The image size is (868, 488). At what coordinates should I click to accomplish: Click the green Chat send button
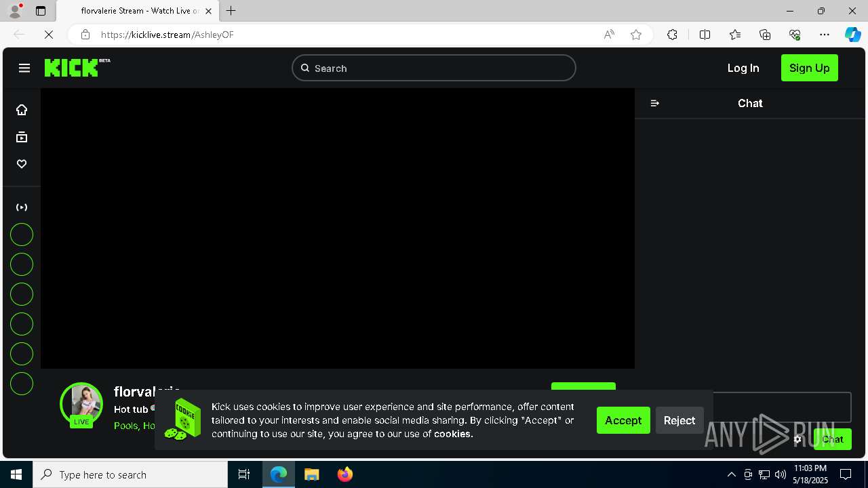click(x=833, y=439)
